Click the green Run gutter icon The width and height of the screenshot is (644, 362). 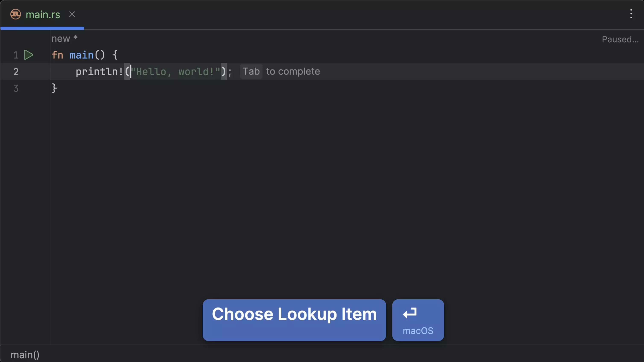tap(28, 55)
